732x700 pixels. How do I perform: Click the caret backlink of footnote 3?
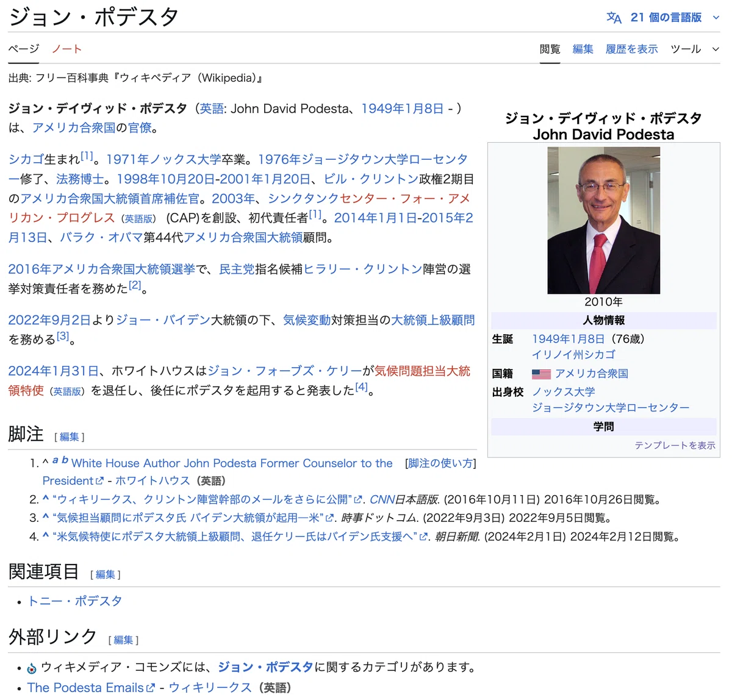coord(46,518)
